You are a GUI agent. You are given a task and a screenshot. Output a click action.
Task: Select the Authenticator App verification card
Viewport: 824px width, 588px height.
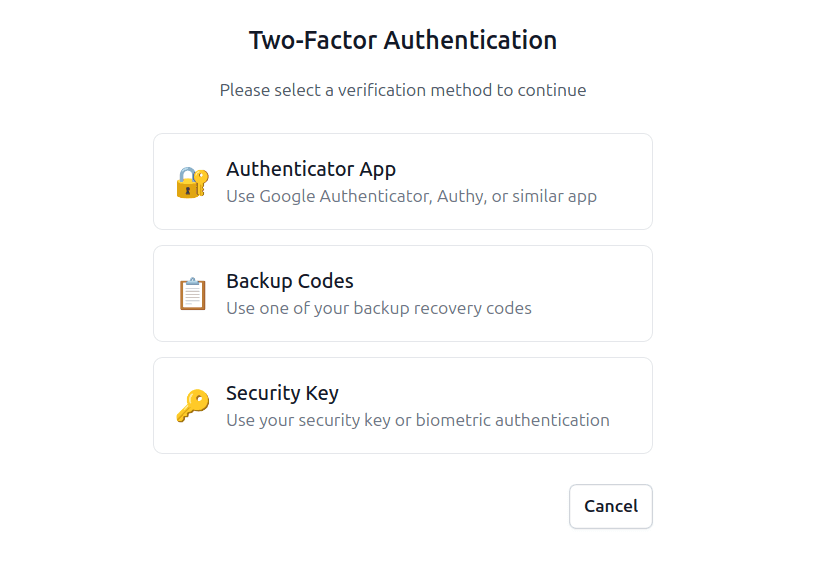click(403, 182)
